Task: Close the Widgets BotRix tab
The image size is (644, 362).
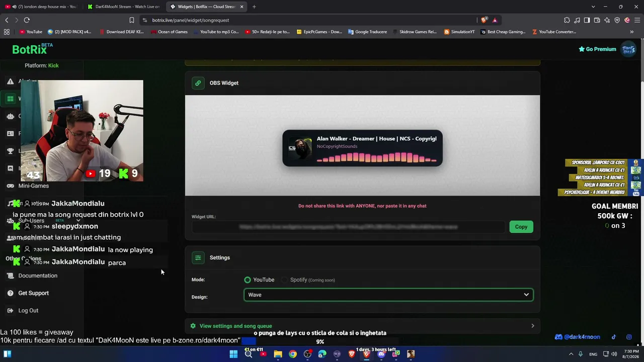Action: pos(242,7)
